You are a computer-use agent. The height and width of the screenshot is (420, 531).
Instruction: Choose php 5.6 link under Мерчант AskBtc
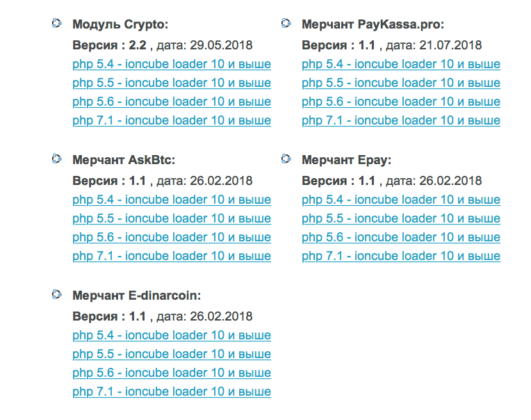coord(172,237)
